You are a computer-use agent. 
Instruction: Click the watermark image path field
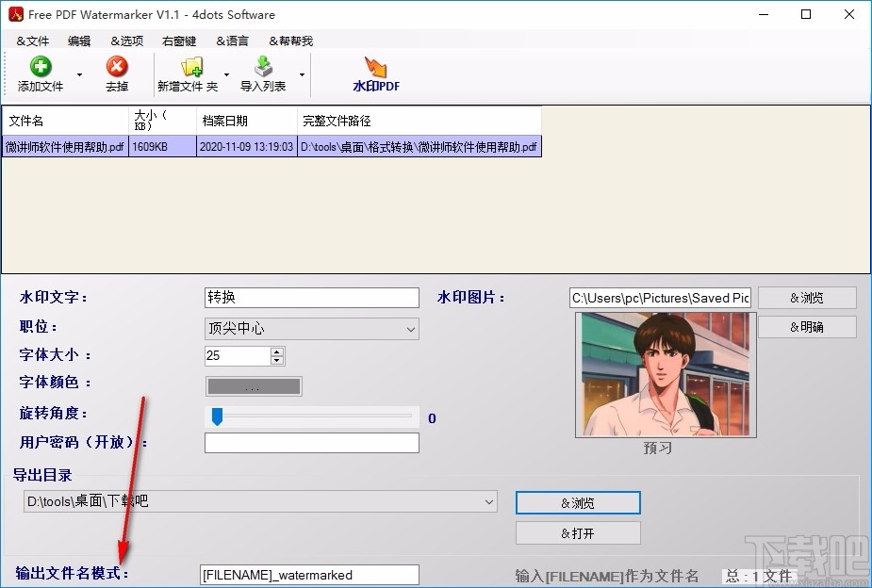[x=660, y=298]
